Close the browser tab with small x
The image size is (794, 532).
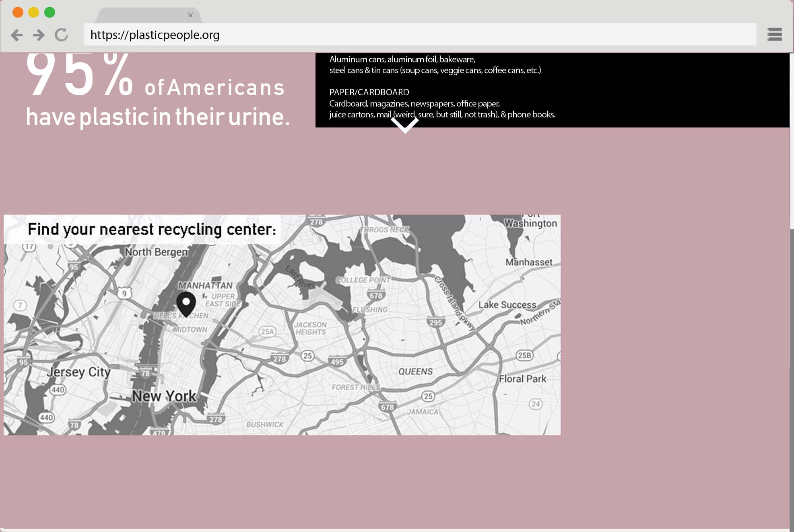pyautogui.click(x=190, y=15)
